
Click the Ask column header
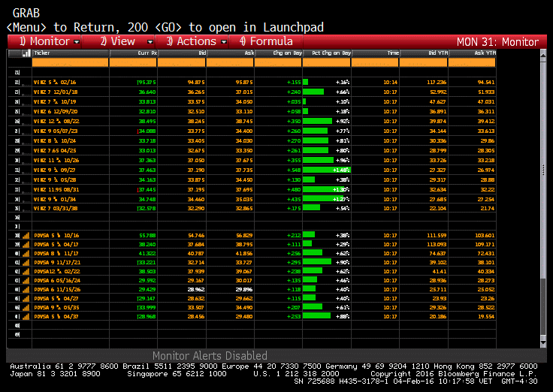(x=230, y=53)
